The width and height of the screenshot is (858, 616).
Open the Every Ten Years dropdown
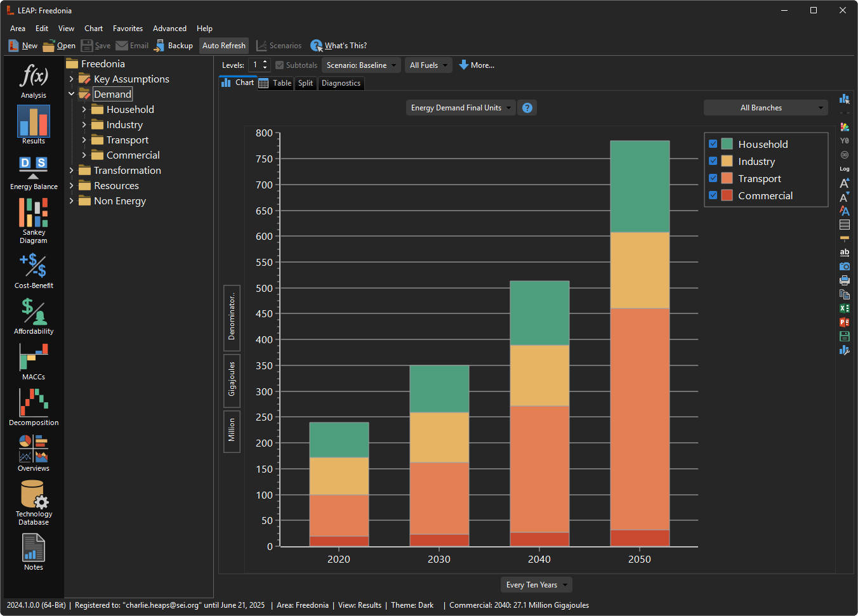(x=536, y=585)
